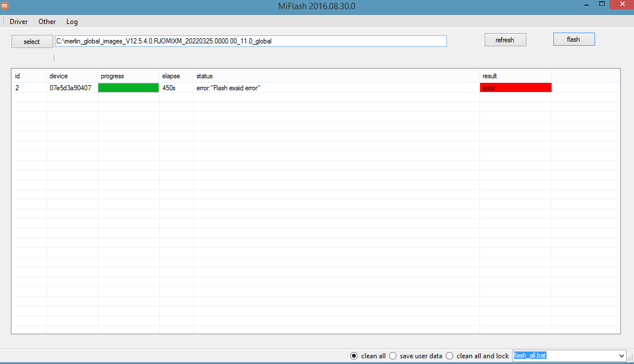Click the 450s elapse value
This screenshot has height=364, width=634.
(169, 87)
